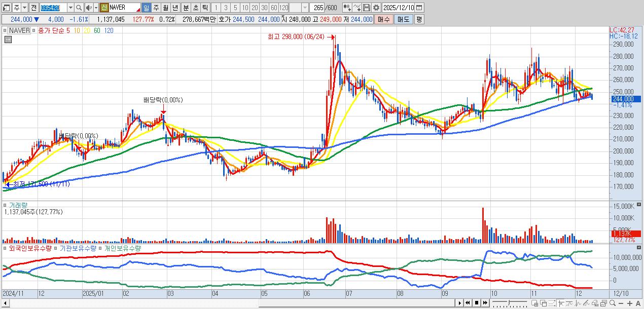This screenshot has width=644, height=309.
Task: Click the vertical-line wave analysis icon
Action: [x=578, y=303]
